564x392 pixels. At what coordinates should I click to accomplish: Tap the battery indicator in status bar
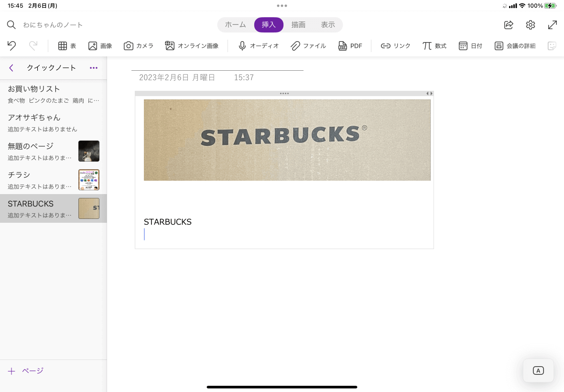[550, 6]
